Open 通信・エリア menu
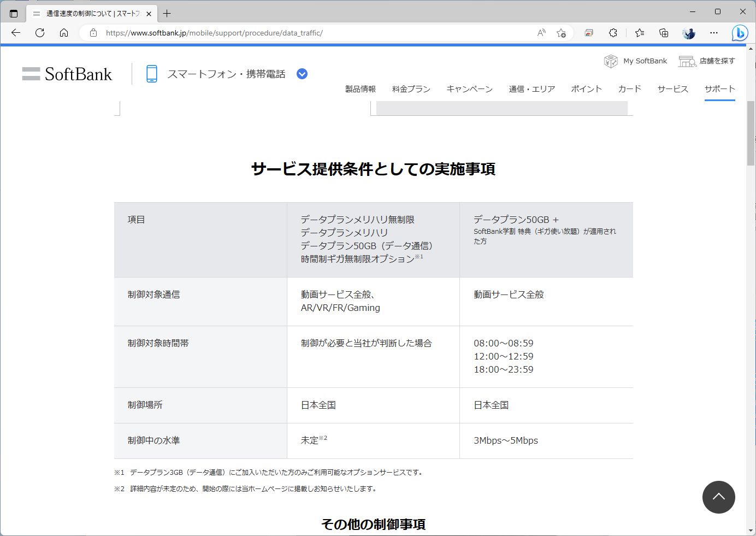This screenshot has height=536, width=756. (532, 89)
